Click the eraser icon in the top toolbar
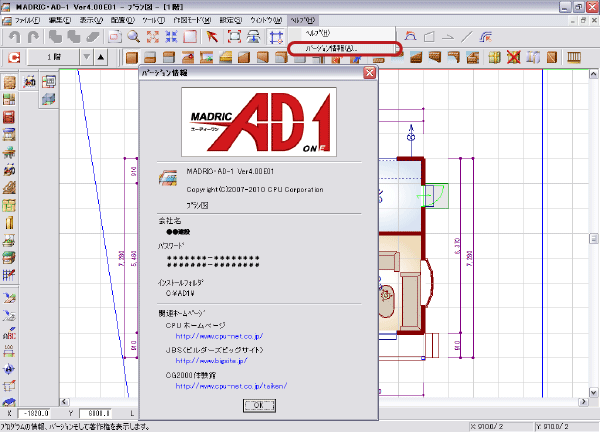The image size is (600, 432). tap(93, 37)
